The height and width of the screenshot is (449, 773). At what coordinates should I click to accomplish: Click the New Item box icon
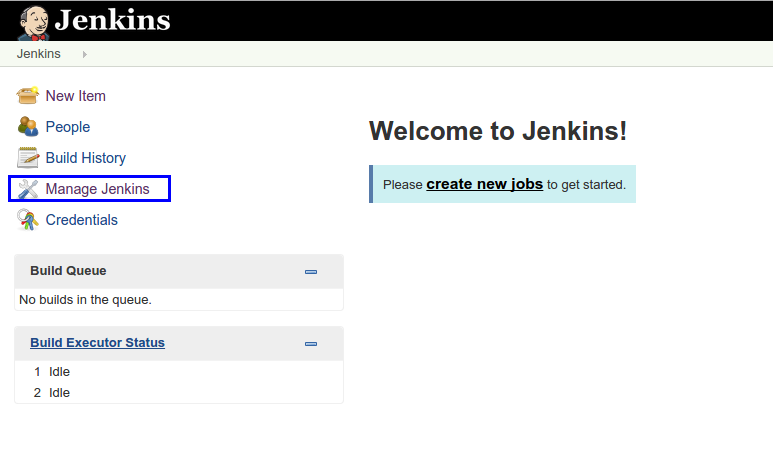point(28,96)
